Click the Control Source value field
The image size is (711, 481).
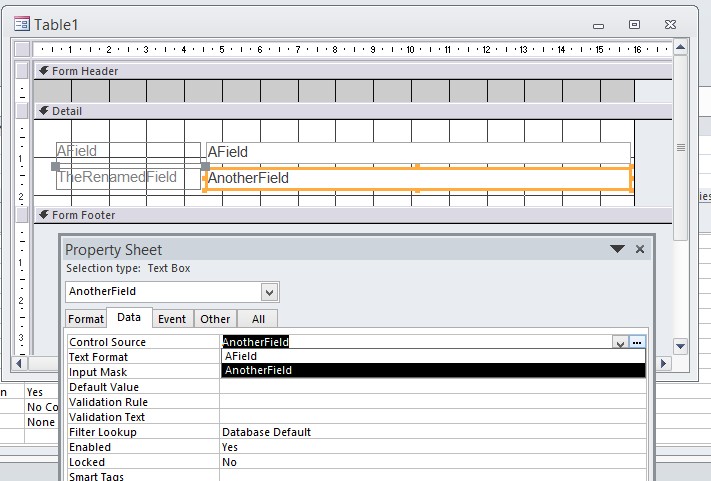point(416,342)
